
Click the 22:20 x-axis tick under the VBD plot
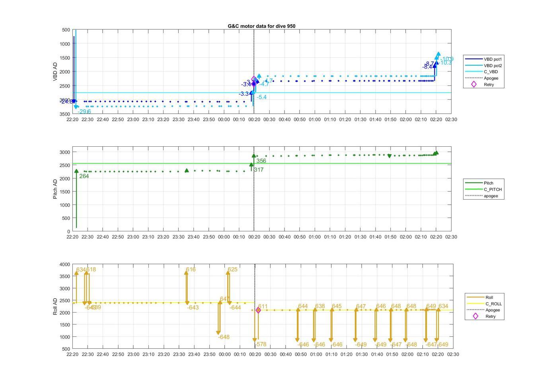point(72,119)
